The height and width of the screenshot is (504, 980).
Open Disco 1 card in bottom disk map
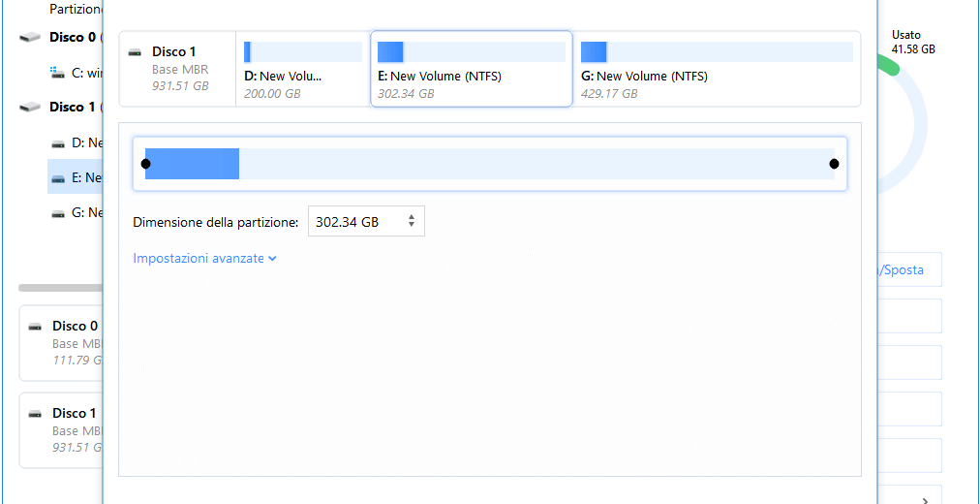(61, 430)
